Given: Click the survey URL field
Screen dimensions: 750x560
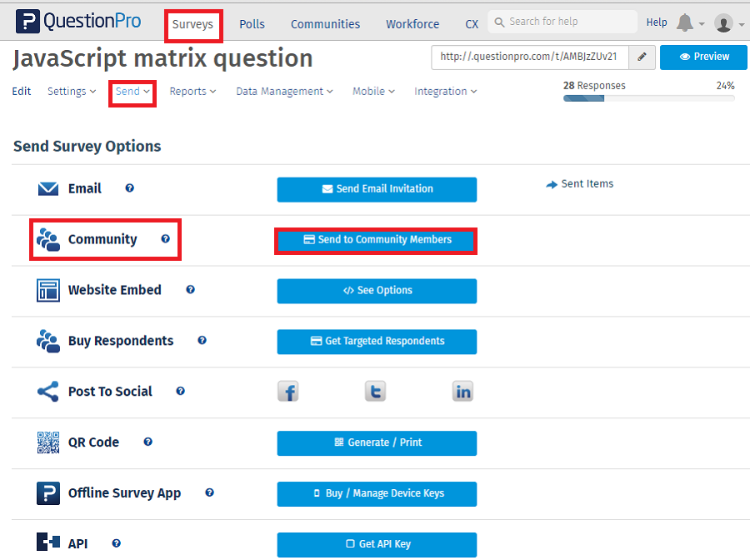Looking at the screenshot, I should pos(530,57).
